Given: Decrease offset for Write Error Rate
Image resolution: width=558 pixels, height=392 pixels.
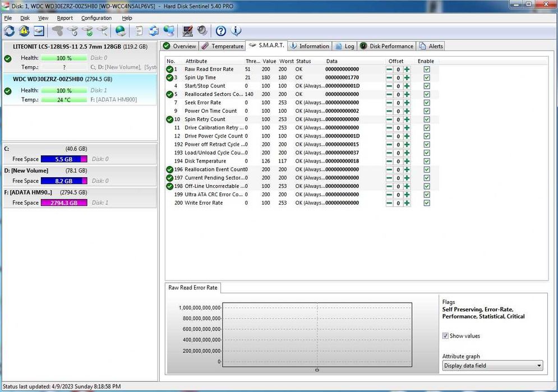Looking at the screenshot, I should 389,203.
